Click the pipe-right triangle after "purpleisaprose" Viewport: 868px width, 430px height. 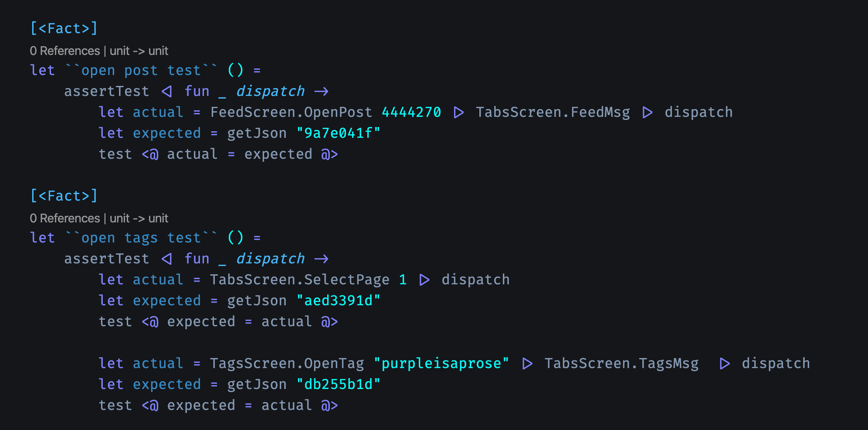coord(527,364)
